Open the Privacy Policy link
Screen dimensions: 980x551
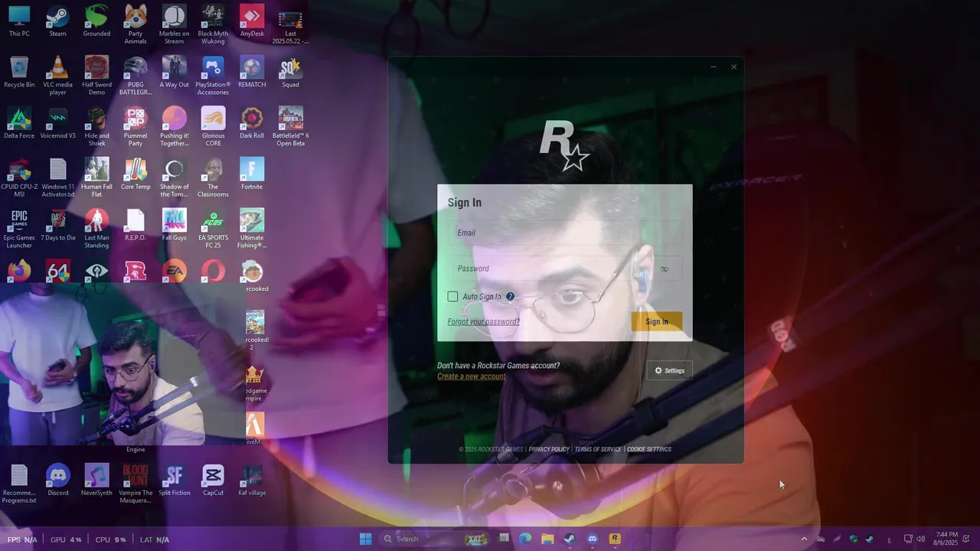(x=549, y=449)
